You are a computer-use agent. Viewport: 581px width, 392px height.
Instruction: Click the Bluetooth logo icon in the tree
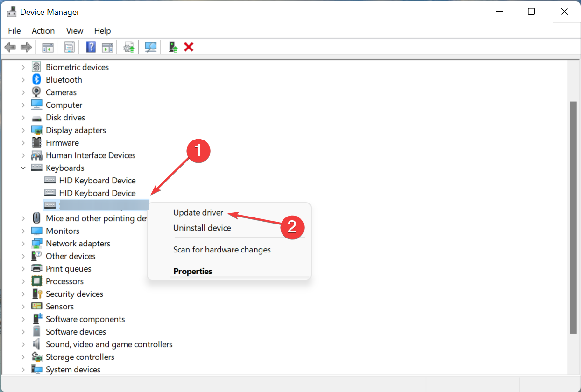pyautogui.click(x=36, y=80)
